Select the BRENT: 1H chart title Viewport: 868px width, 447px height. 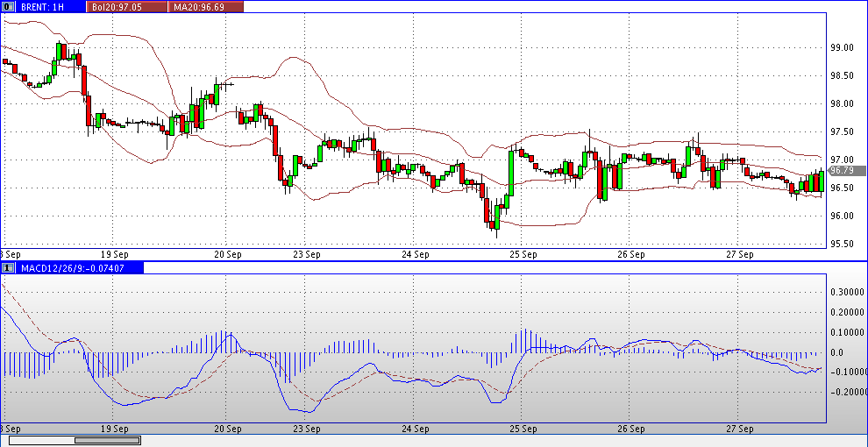[45, 7]
